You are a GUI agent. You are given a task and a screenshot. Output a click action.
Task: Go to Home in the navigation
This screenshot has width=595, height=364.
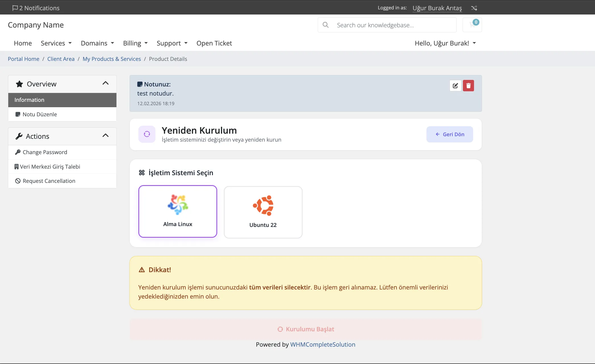click(x=23, y=43)
